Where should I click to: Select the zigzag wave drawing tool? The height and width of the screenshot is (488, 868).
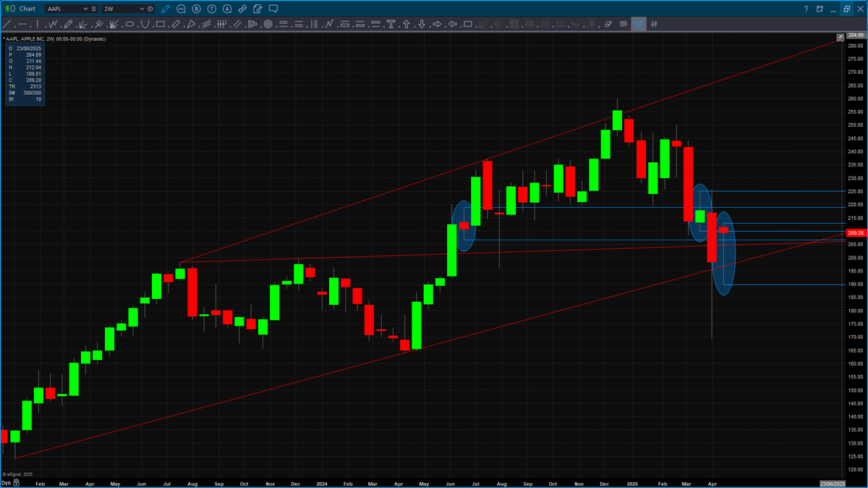[53, 24]
